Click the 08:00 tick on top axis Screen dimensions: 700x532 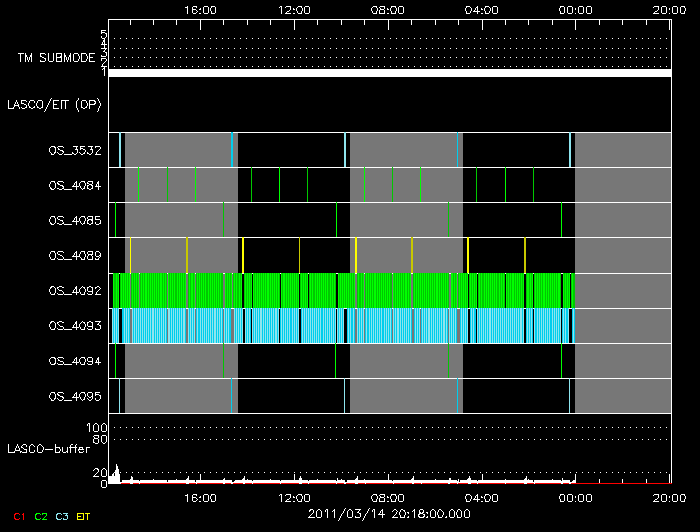(387, 9)
